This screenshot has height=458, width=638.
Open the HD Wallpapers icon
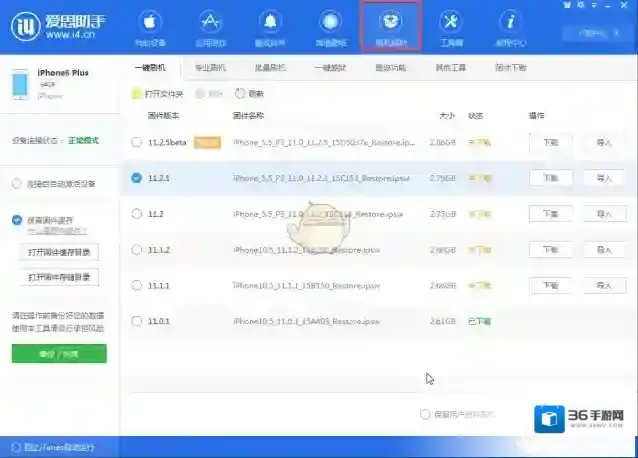coord(330,22)
